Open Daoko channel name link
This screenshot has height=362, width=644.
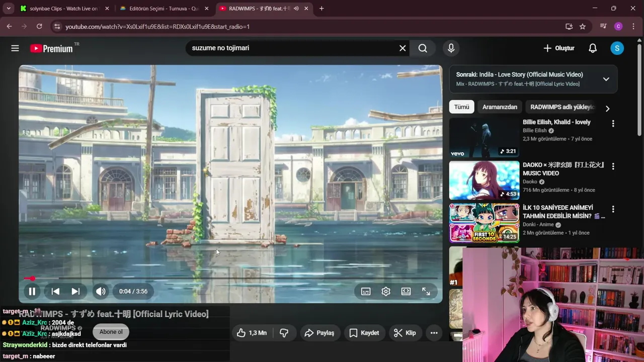tap(530, 182)
